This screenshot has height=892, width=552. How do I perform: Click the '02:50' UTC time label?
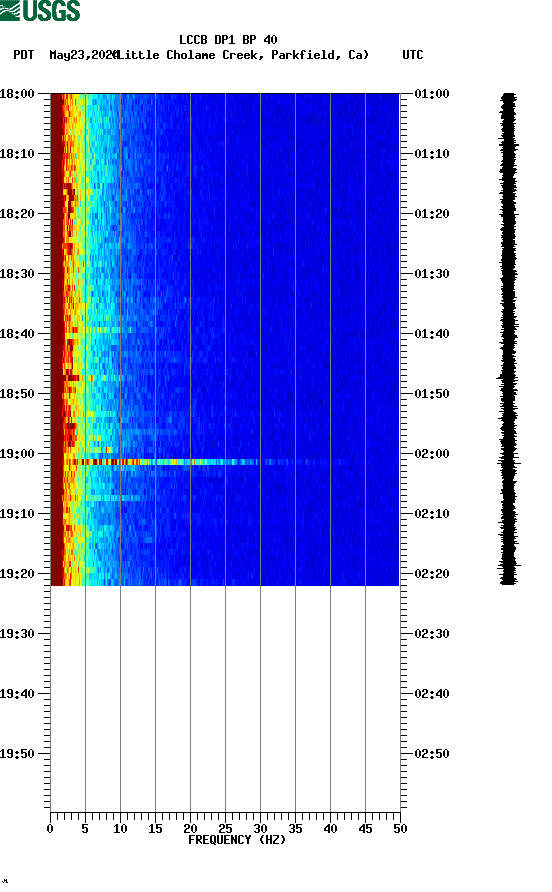click(432, 754)
